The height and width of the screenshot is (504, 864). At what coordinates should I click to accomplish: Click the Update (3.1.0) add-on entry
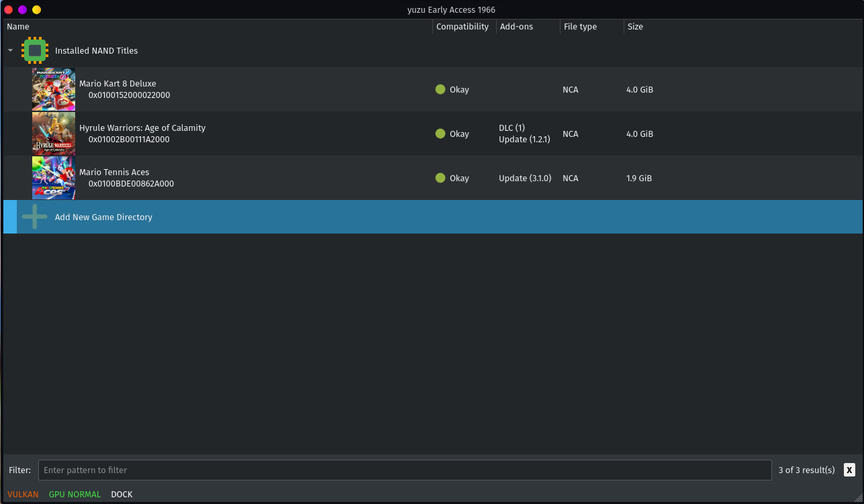(525, 179)
